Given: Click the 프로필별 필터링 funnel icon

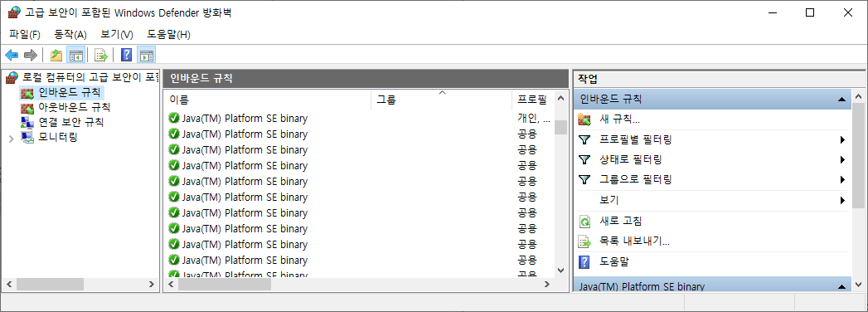Looking at the screenshot, I should pos(584,139).
